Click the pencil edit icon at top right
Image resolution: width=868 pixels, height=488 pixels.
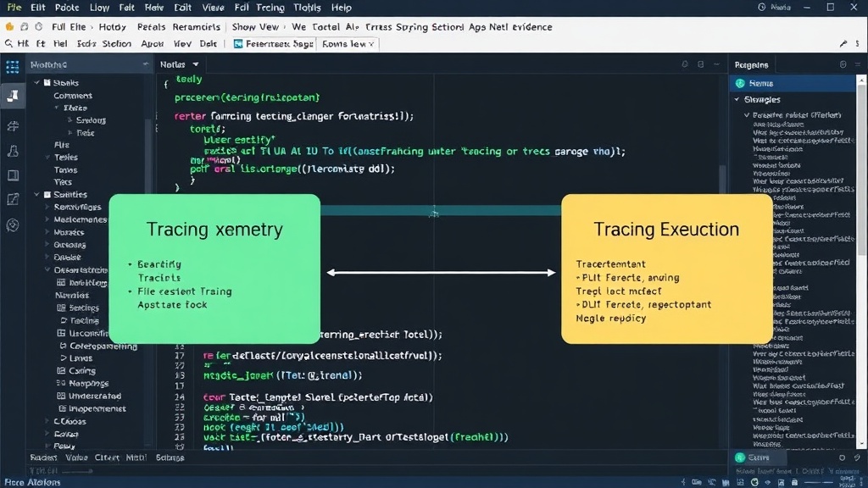tap(843, 43)
